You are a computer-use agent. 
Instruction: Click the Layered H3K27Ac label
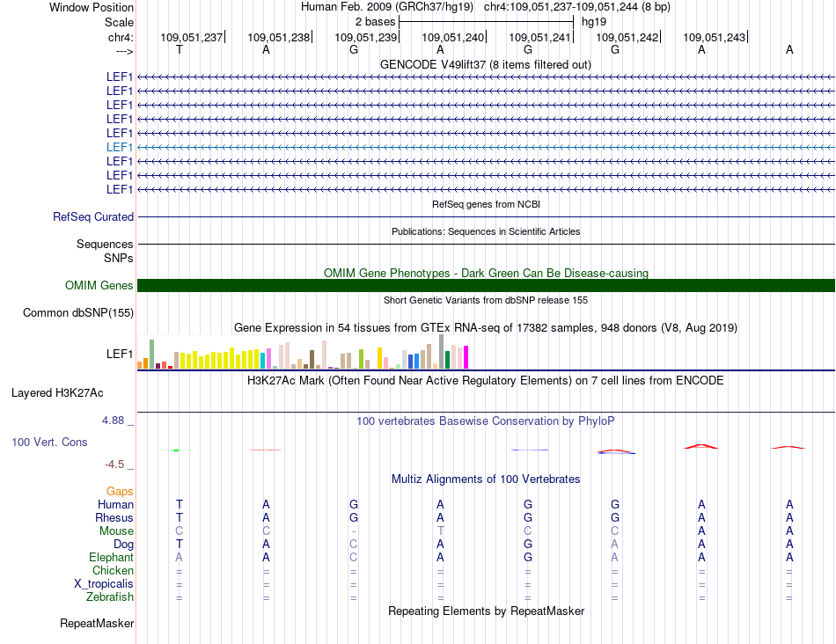(x=57, y=393)
